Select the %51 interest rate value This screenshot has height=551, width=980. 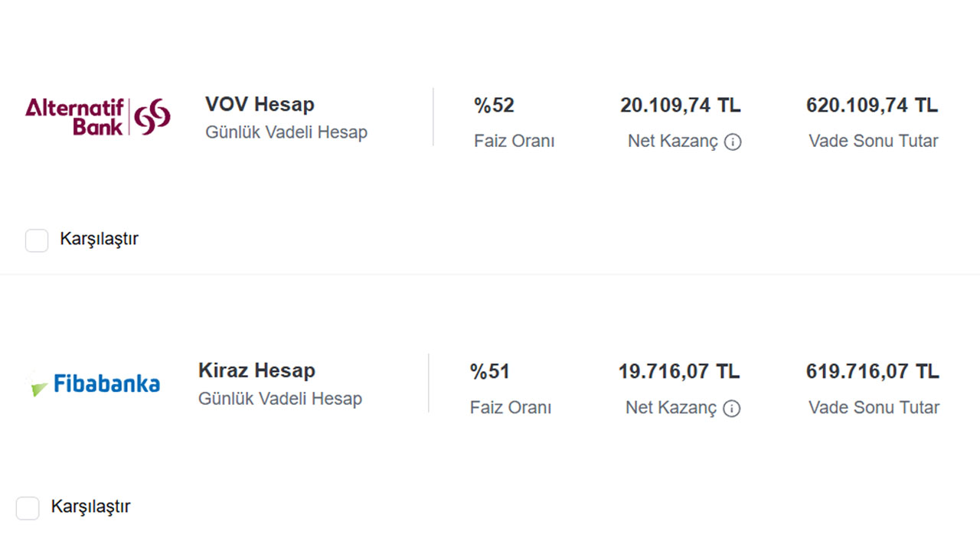pyautogui.click(x=490, y=372)
